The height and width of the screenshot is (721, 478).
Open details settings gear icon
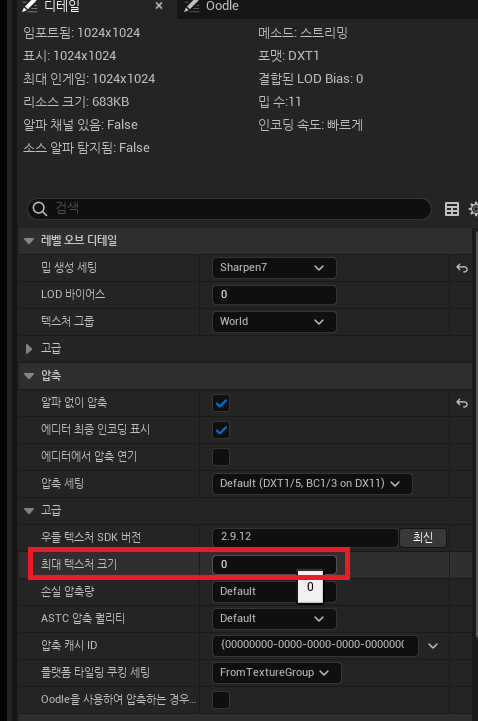click(473, 209)
